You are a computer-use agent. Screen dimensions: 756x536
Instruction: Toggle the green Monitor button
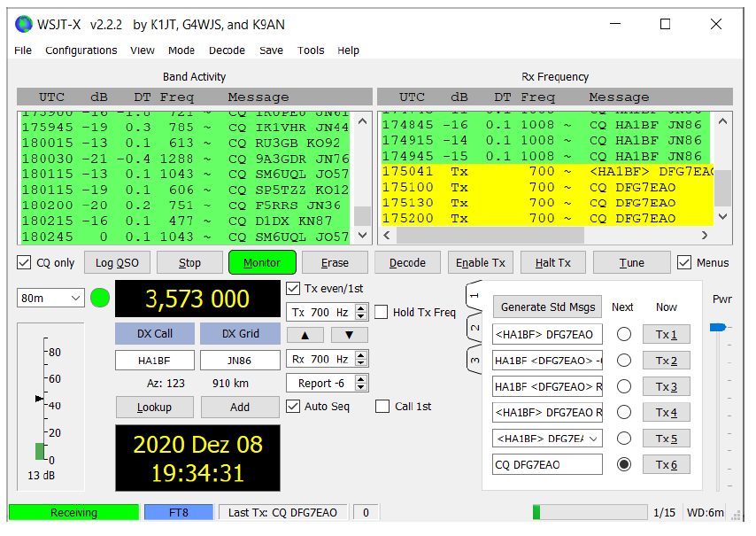[262, 262]
